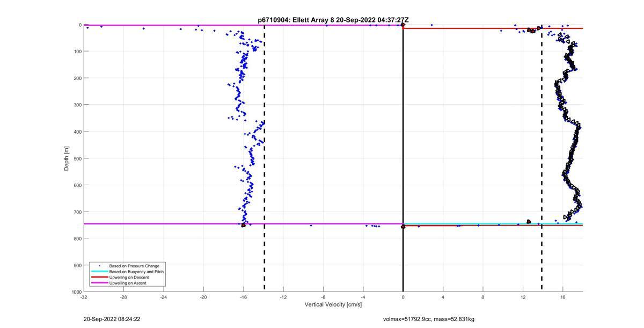Click legend entry "Based on Buoyancy and Pitch"
The height and width of the screenshot is (328, 644).
click(x=136, y=272)
